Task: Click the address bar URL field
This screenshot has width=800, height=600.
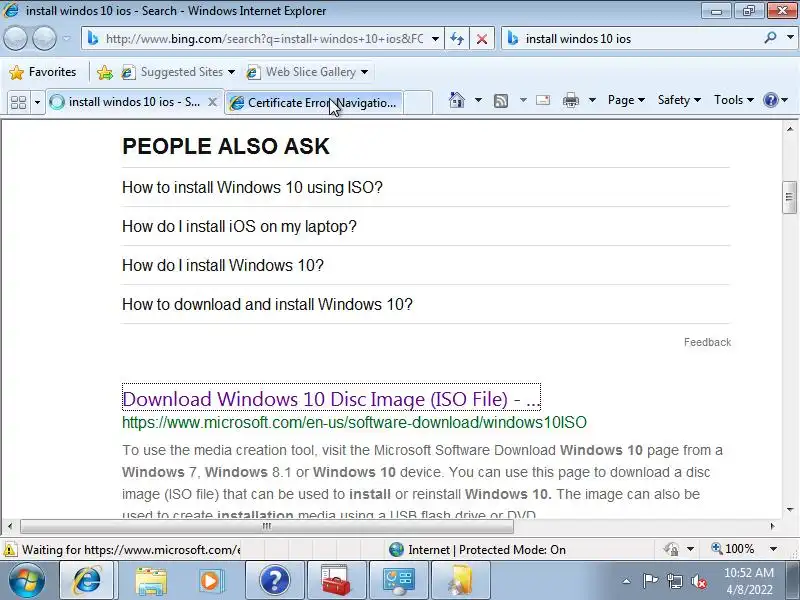Action: tap(264, 39)
